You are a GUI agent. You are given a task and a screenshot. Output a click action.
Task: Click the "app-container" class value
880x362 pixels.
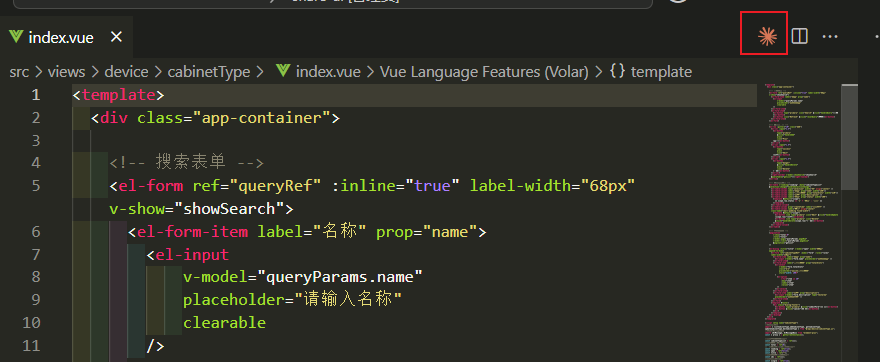coord(262,118)
